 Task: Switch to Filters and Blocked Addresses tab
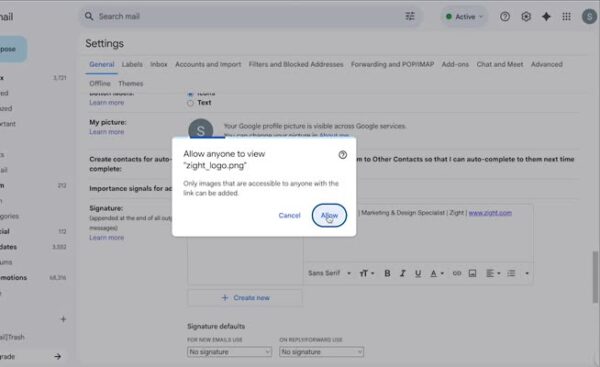pyautogui.click(x=296, y=64)
